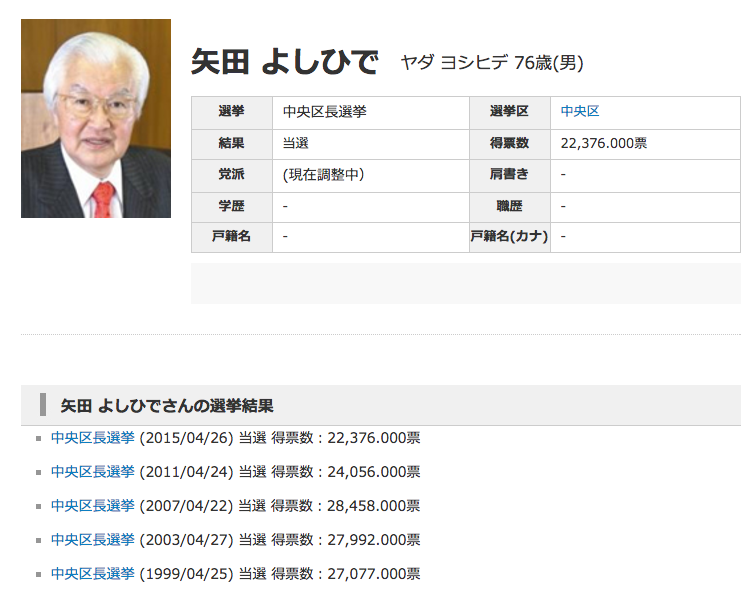The height and width of the screenshot is (606, 752).
Task: Click the 肩書き header cell
Action: 510,176
